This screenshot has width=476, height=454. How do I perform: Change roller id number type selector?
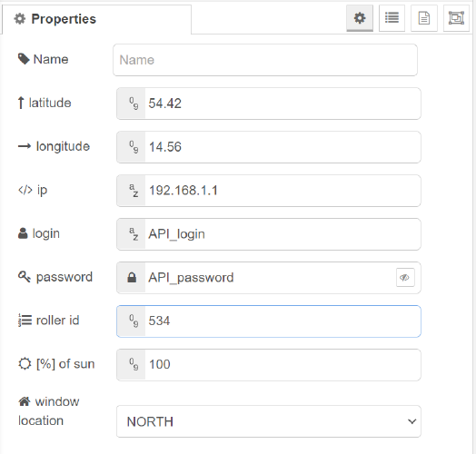132,321
